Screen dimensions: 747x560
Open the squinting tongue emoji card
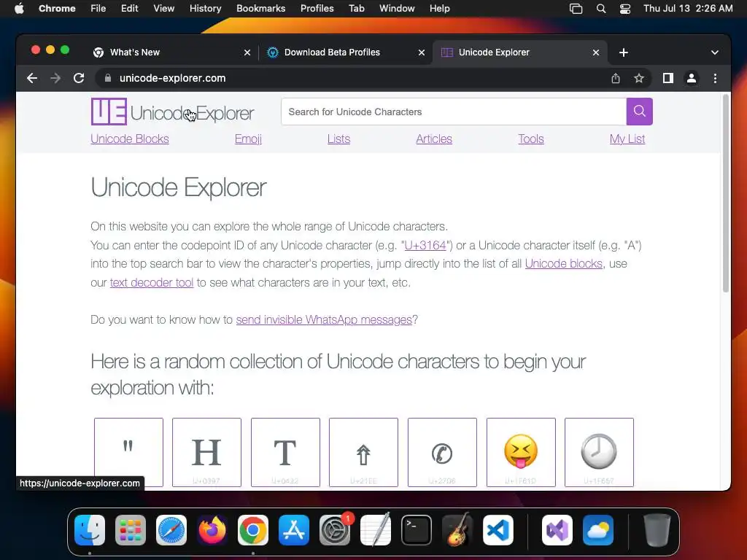[521, 452]
